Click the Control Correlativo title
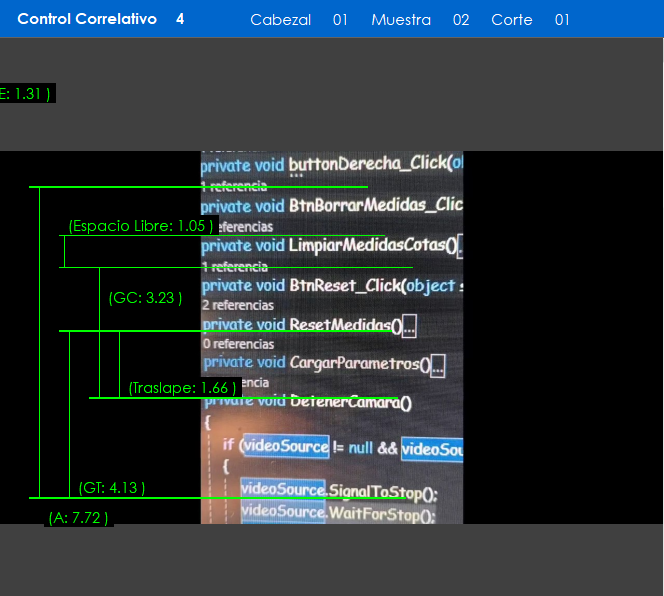Image resolution: width=664 pixels, height=596 pixels. point(87,19)
